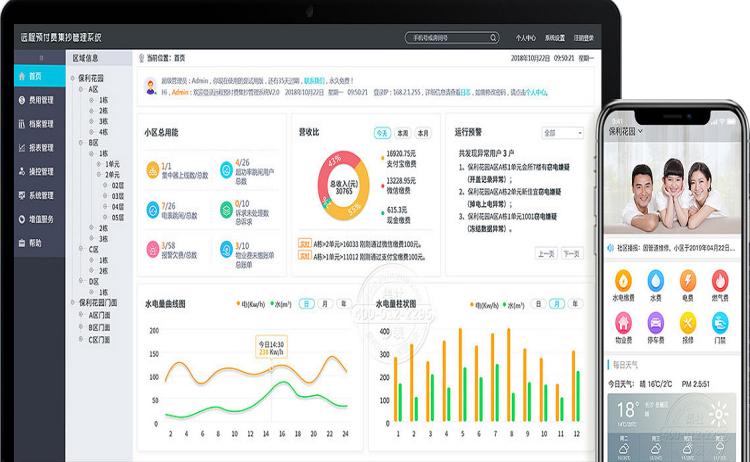
Task: Open 系统管理 in the sidebar
Action: tap(39, 195)
